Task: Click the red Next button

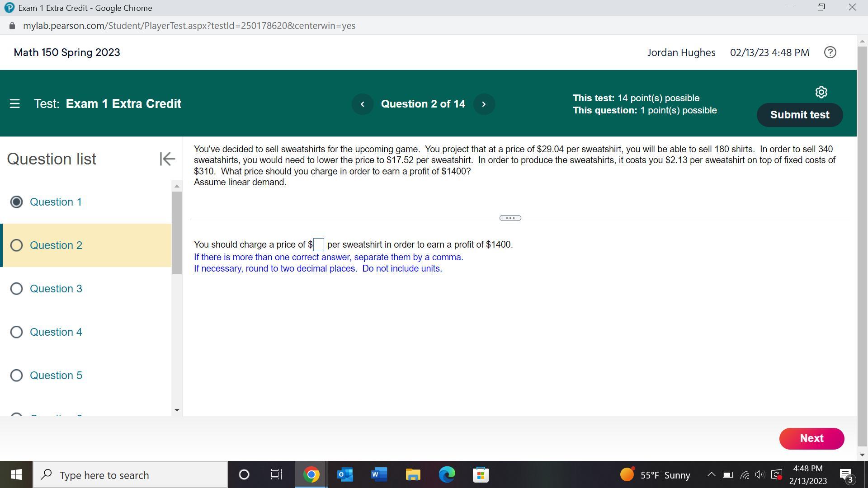Action: [x=811, y=438]
